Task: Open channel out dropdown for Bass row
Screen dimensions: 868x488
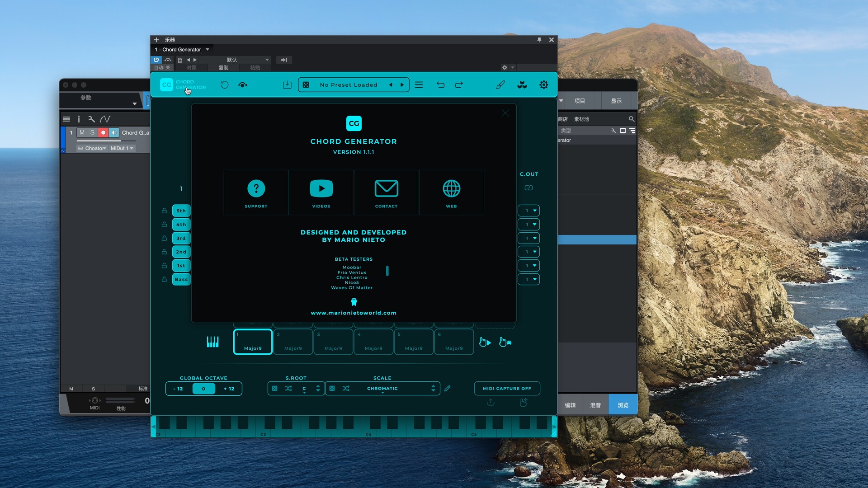Action: [x=528, y=279]
